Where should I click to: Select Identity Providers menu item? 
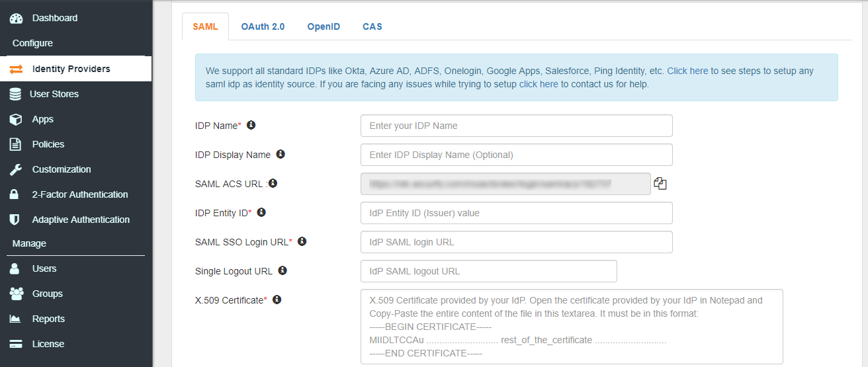(76, 69)
